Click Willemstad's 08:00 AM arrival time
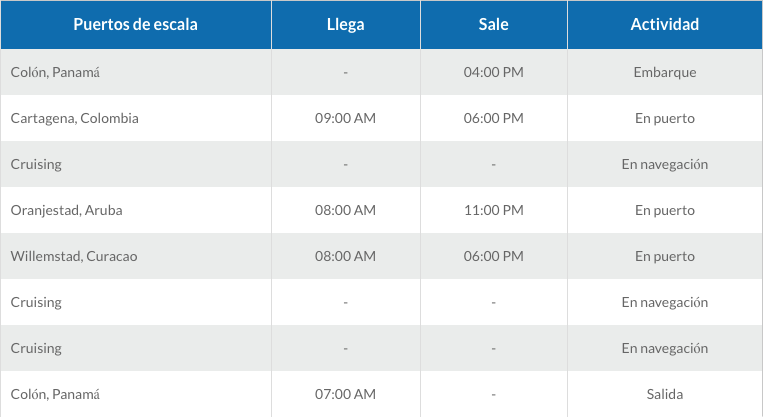 click(x=345, y=256)
